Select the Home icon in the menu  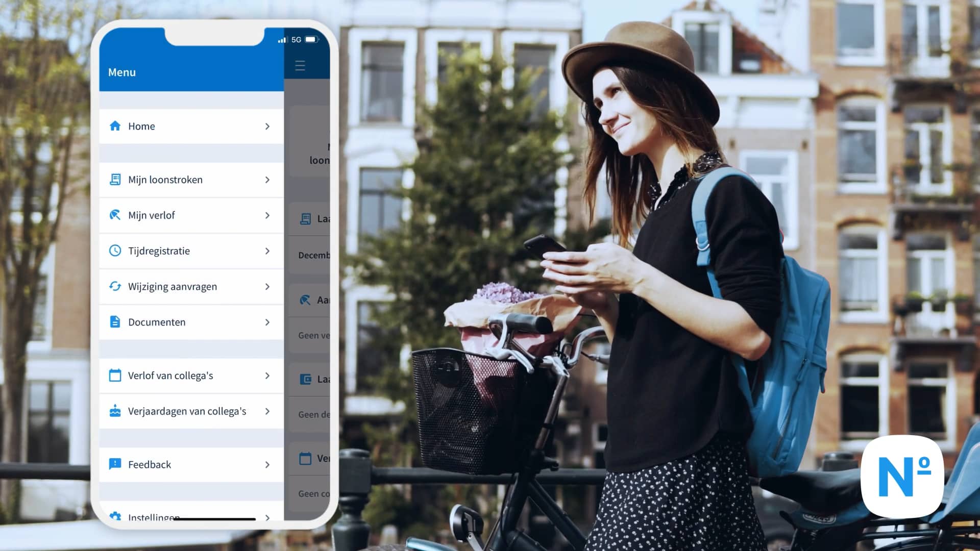(x=115, y=126)
